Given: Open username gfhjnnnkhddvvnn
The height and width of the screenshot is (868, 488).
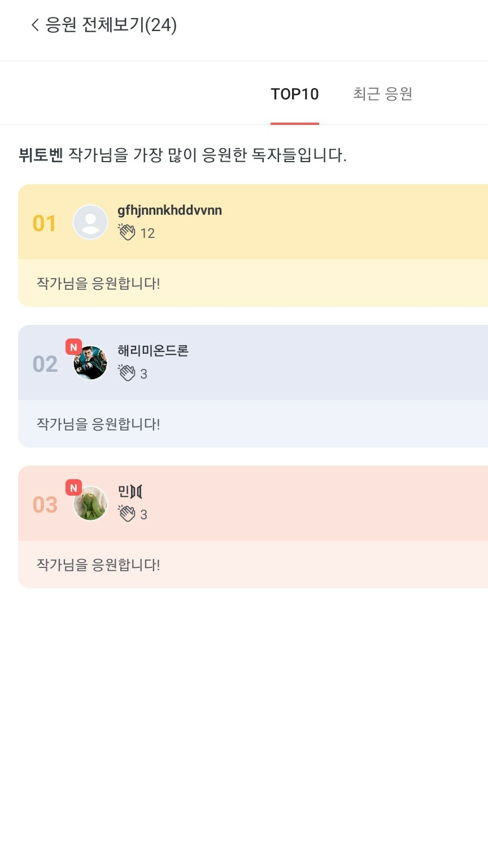Looking at the screenshot, I should [169, 211].
